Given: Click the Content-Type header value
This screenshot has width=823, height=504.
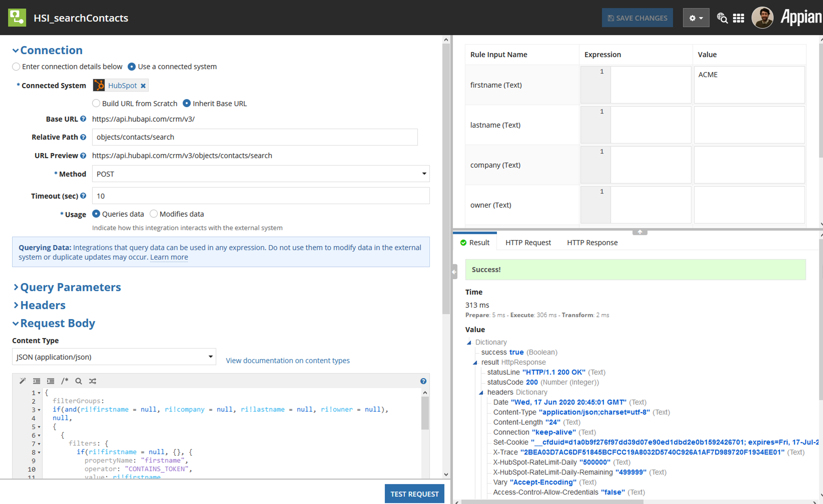Looking at the screenshot, I should (594, 412).
